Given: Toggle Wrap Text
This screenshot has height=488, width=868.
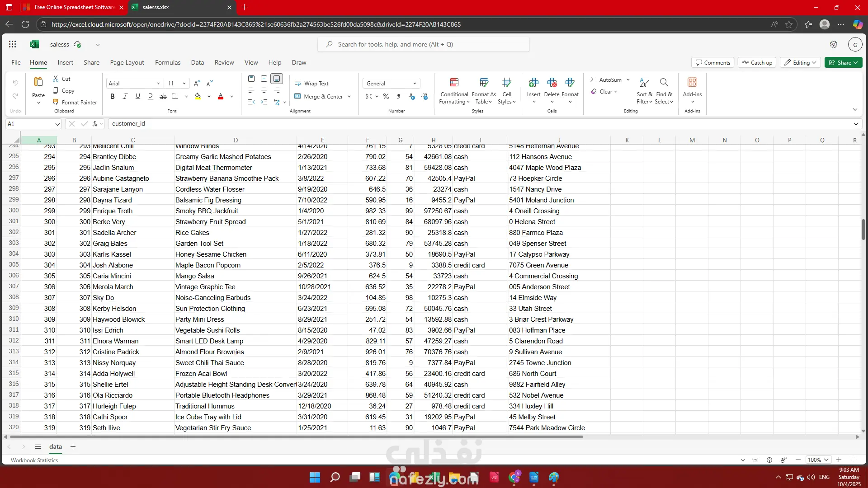Looking at the screenshot, I should [x=311, y=84].
